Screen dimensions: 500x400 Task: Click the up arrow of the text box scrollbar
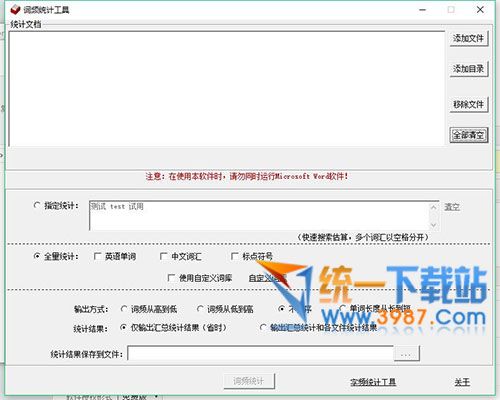tap(433, 207)
